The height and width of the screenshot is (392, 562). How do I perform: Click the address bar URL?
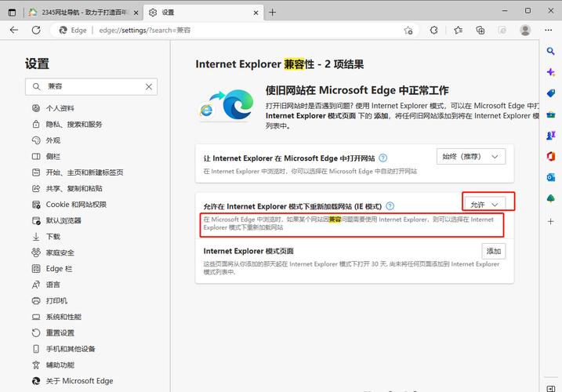tap(145, 31)
